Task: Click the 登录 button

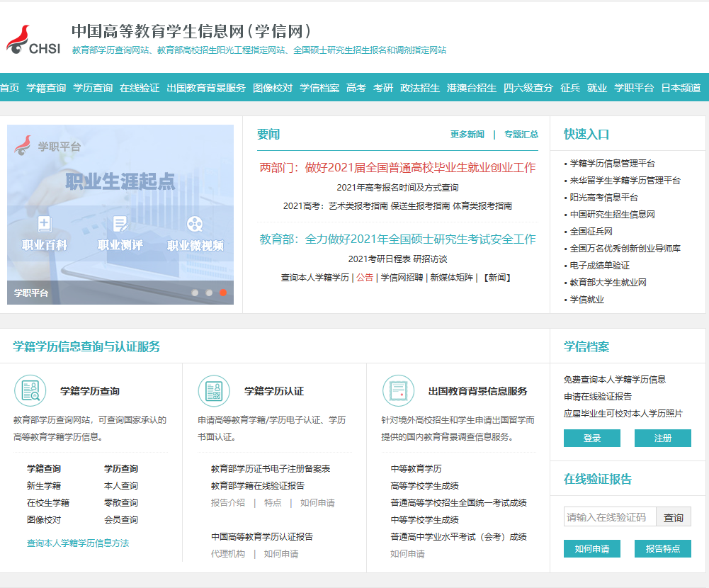Action: [592, 438]
